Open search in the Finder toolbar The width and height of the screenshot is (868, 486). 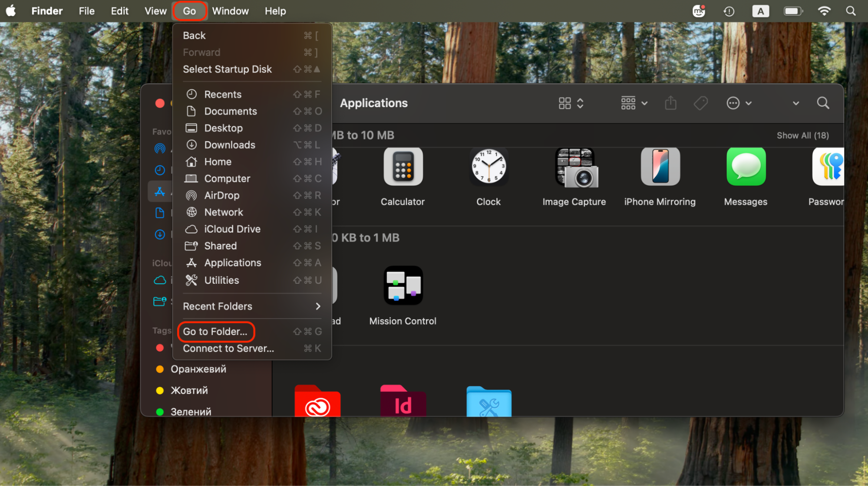coord(822,103)
